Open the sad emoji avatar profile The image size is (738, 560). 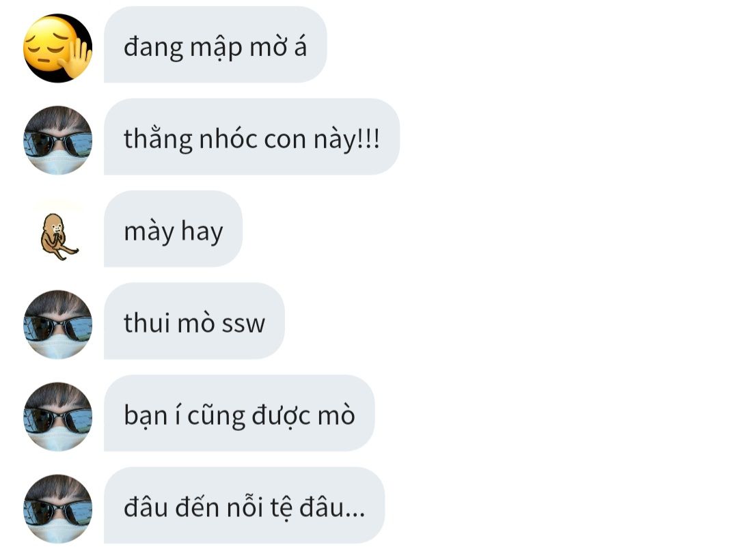[57, 48]
